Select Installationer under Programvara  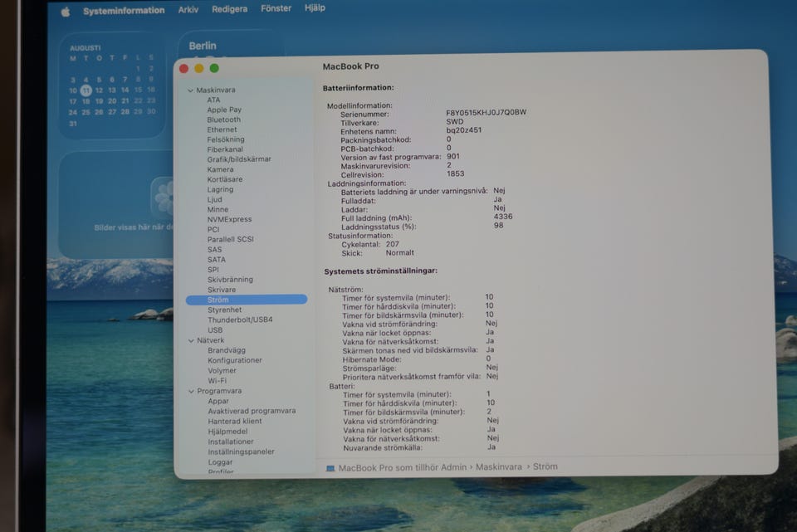230,442
